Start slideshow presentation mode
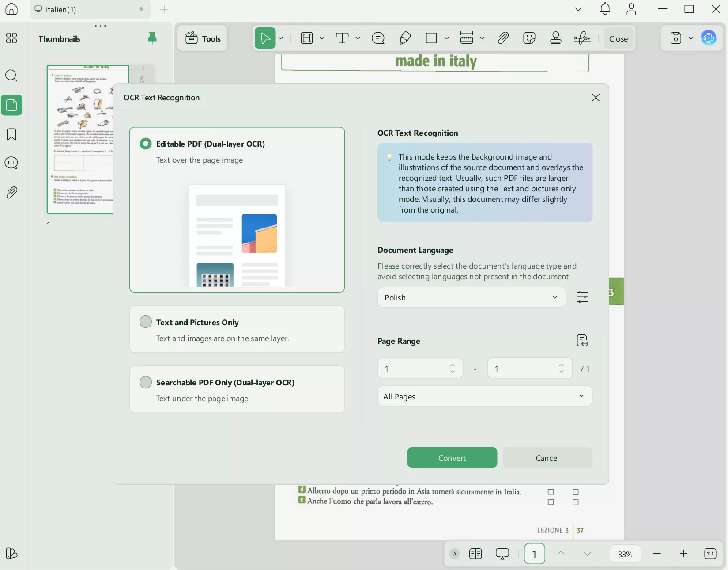Viewport: 728px width, 570px height. [x=502, y=554]
